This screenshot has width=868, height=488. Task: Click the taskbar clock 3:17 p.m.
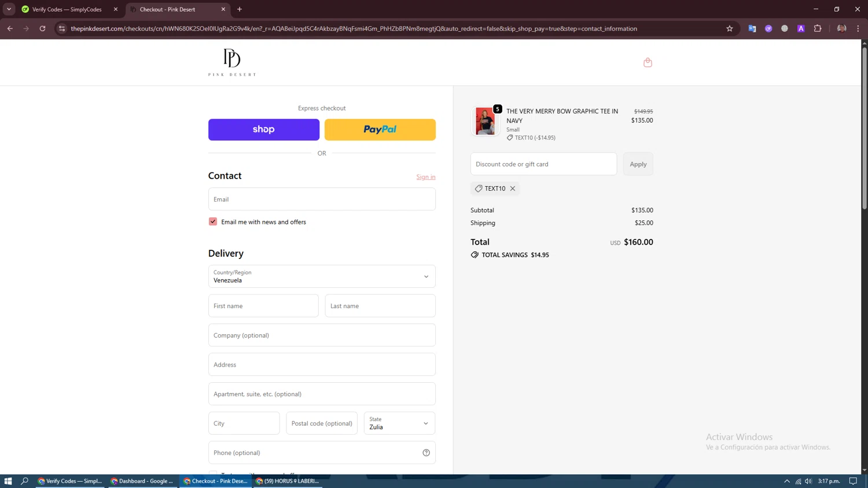pos(829,481)
